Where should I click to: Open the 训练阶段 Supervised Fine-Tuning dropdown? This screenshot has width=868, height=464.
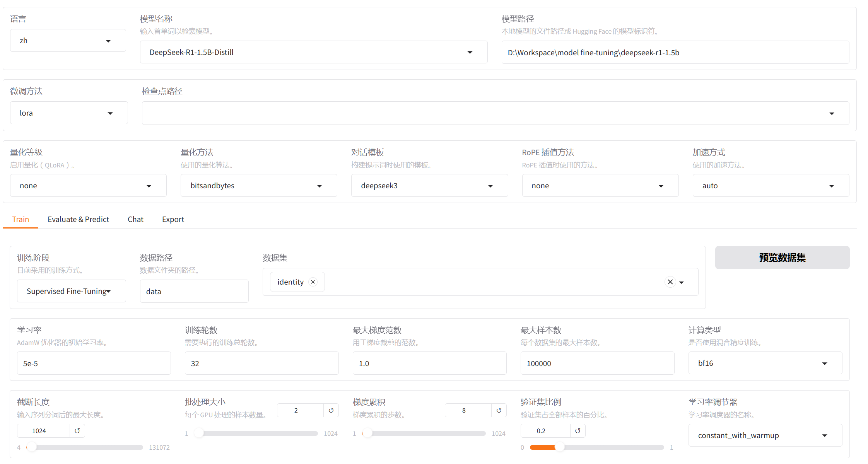pyautogui.click(x=72, y=291)
